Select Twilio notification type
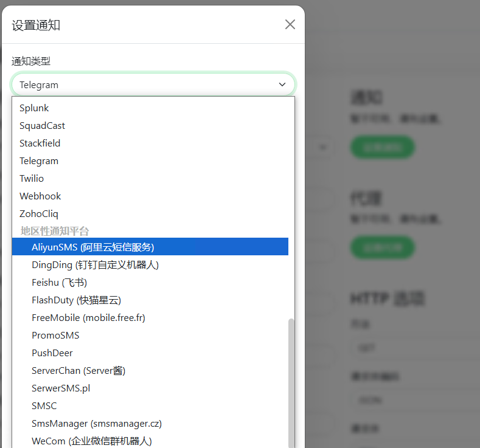 150,178
